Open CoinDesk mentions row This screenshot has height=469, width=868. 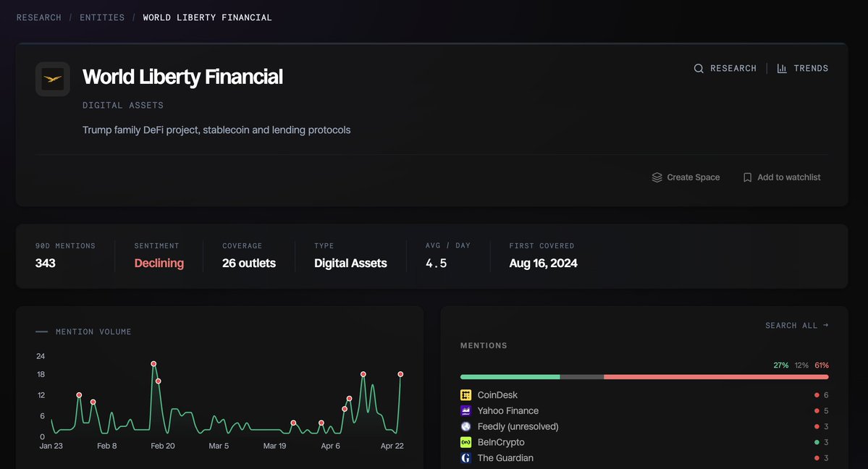(x=644, y=394)
